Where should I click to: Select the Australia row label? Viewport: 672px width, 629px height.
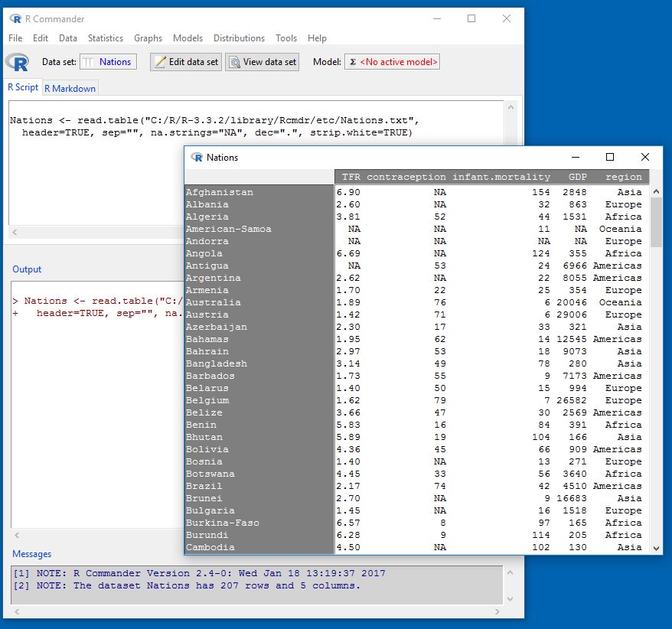click(213, 302)
